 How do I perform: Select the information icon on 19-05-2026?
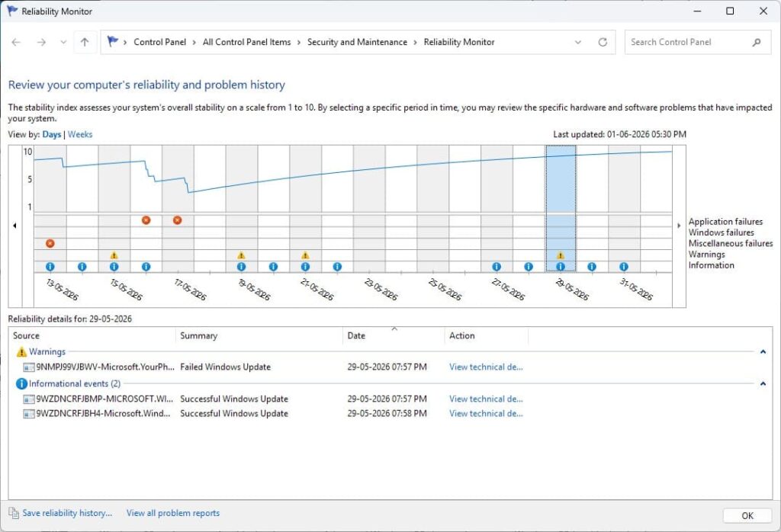pos(241,267)
